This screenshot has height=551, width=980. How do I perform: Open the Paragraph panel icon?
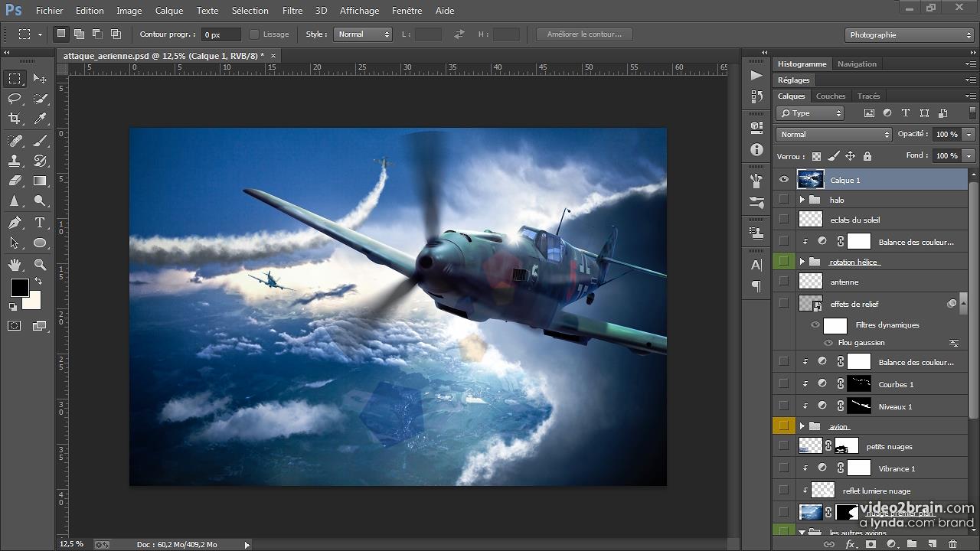756,286
